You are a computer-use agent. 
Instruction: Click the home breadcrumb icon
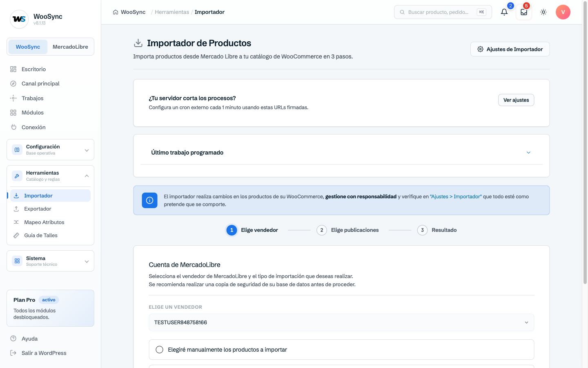pos(116,12)
